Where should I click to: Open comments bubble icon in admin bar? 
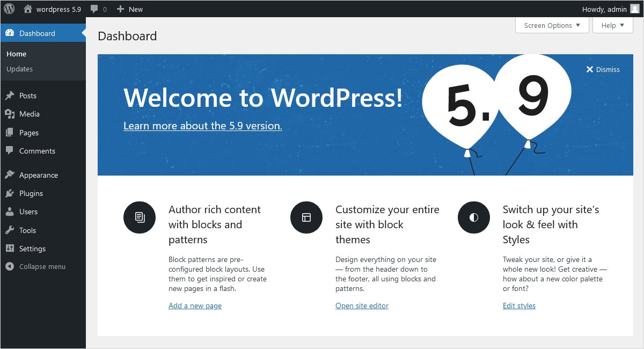[x=94, y=9]
